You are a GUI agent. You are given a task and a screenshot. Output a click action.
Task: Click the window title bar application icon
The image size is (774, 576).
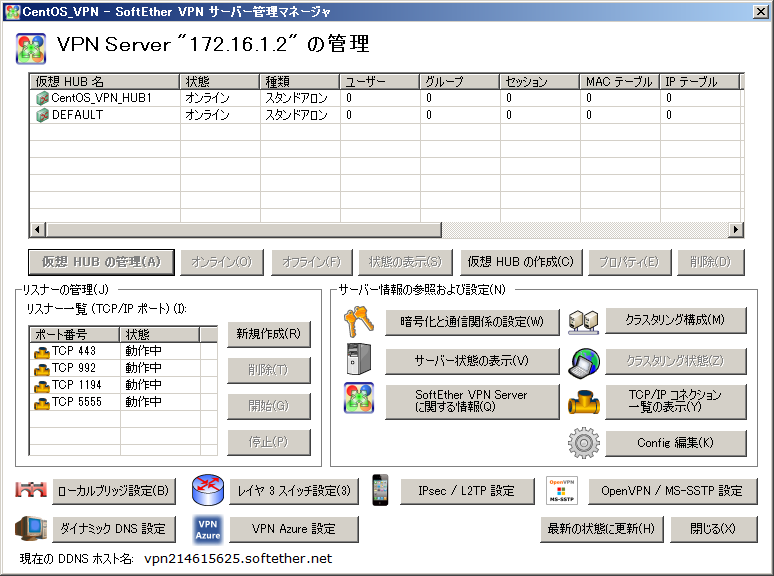(12, 11)
